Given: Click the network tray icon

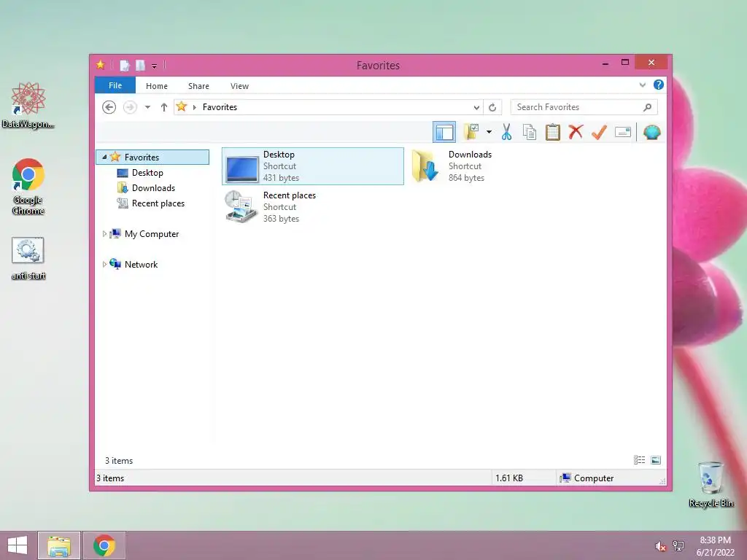Looking at the screenshot, I should [x=679, y=546].
